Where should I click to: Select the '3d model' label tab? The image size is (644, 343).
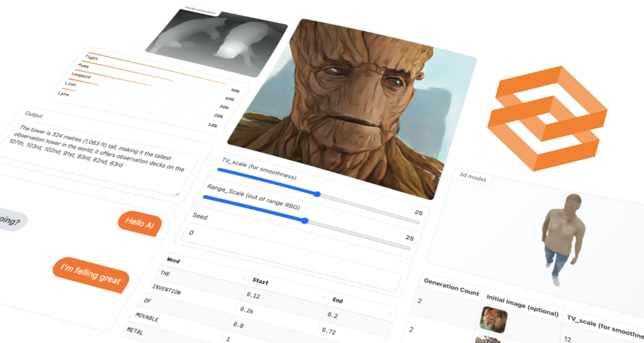pyautogui.click(x=472, y=177)
